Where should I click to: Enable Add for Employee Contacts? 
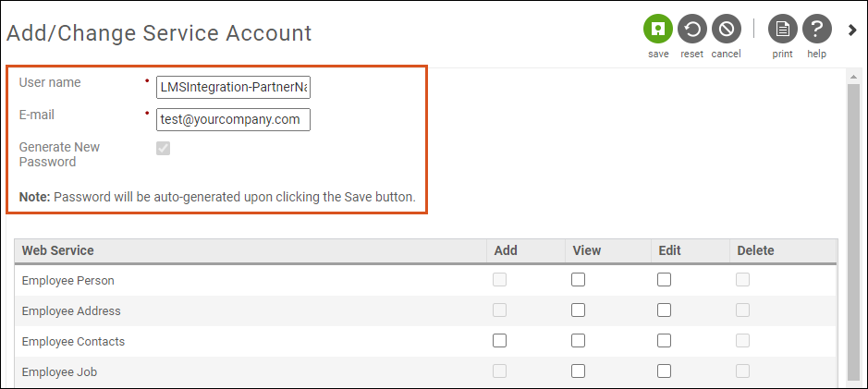(499, 341)
